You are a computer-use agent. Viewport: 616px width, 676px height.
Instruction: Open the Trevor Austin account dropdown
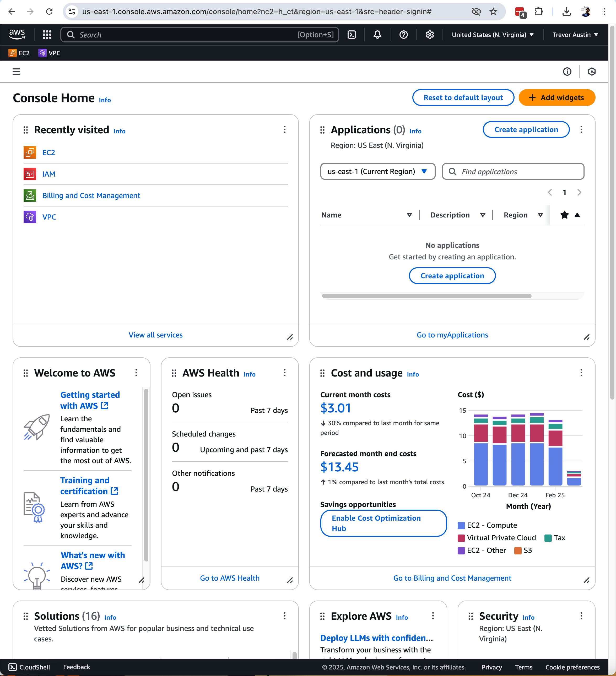coord(575,35)
